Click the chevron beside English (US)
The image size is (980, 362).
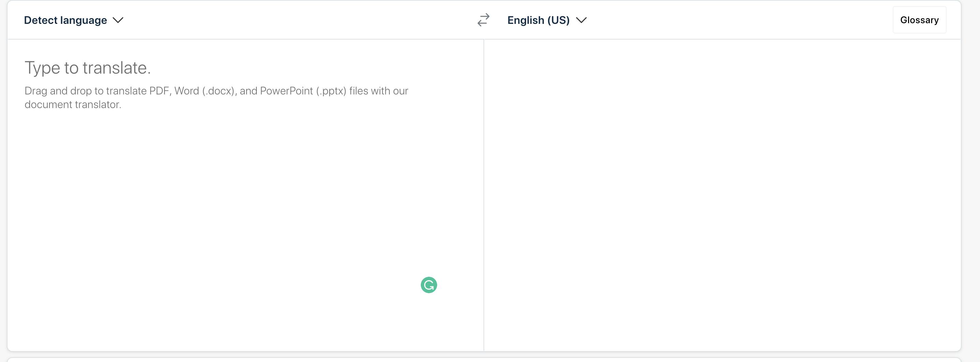[x=581, y=20]
